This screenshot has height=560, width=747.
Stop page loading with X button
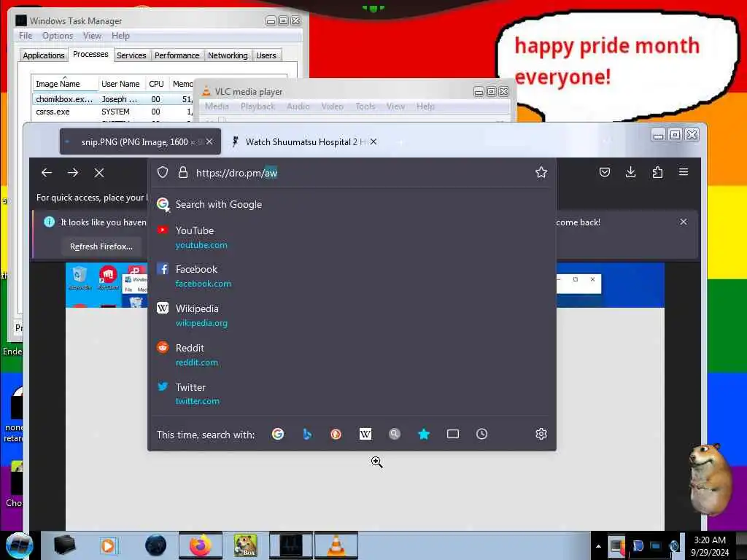click(x=99, y=173)
